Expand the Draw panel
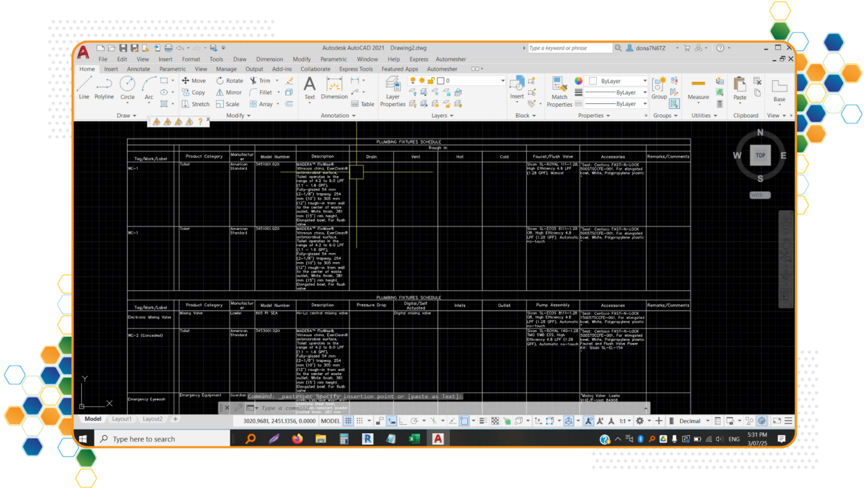The height and width of the screenshot is (488, 868). pos(127,115)
